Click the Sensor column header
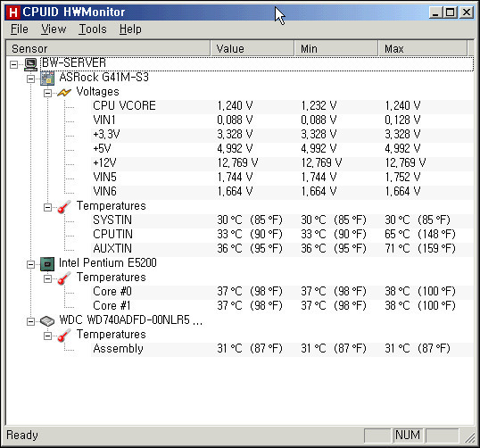Screen dimensions: 480x448 coord(108,48)
